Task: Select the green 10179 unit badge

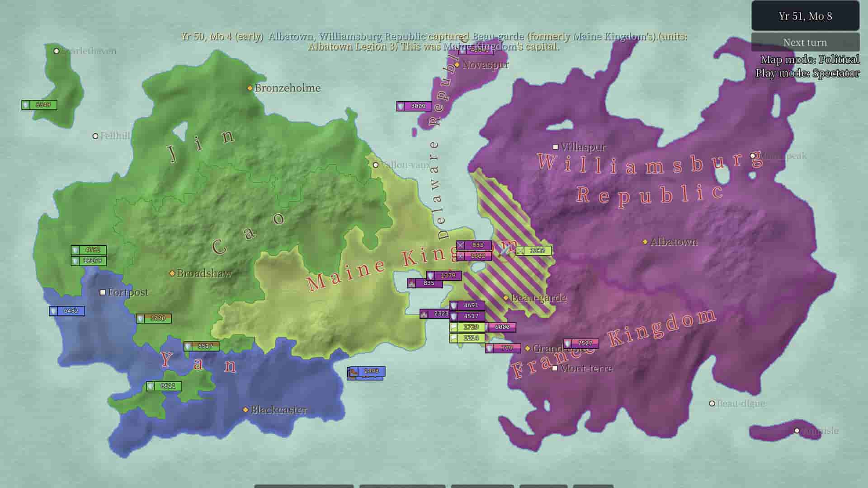Action: coord(89,261)
